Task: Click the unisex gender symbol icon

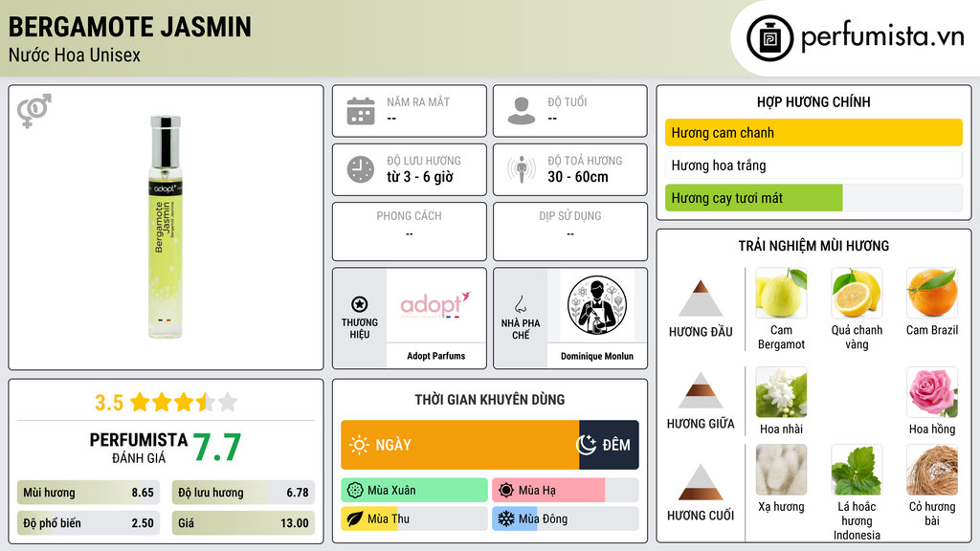Action: click(x=34, y=111)
